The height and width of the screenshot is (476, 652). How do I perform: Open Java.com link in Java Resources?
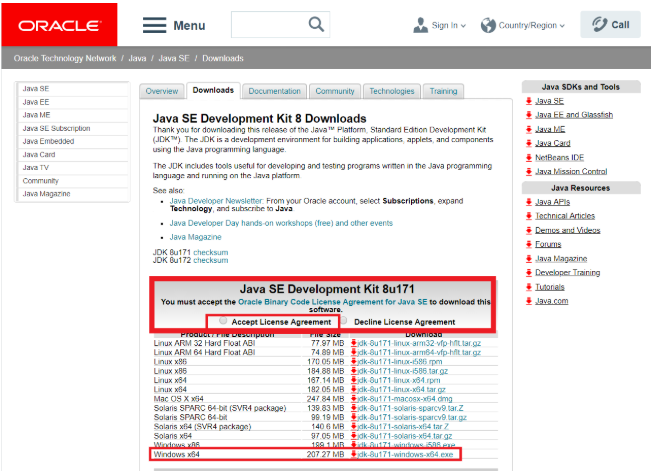tap(551, 301)
